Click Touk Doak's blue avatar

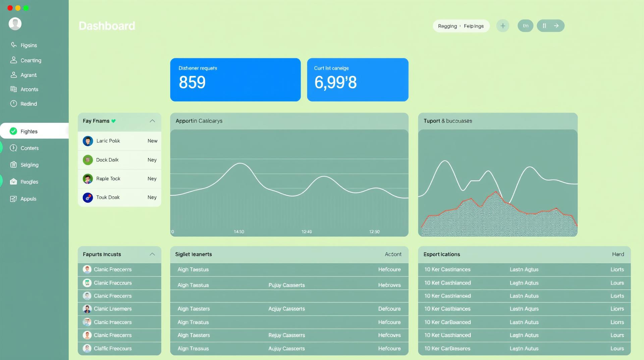click(88, 197)
